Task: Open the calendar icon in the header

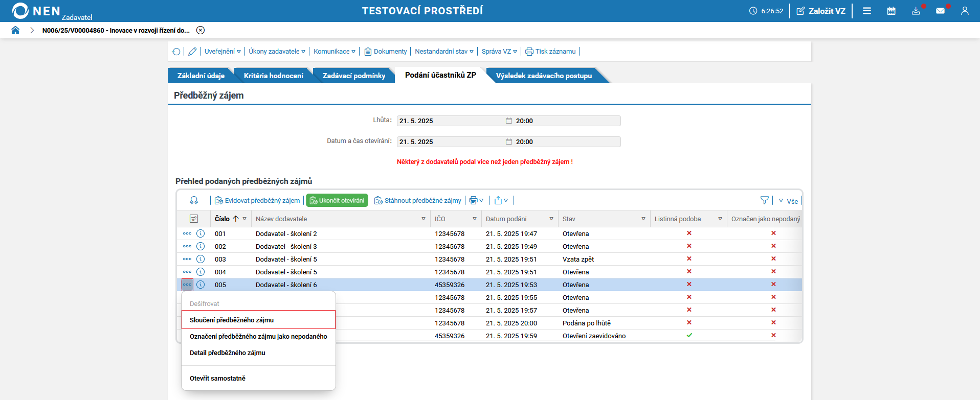Action: (x=892, y=11)
